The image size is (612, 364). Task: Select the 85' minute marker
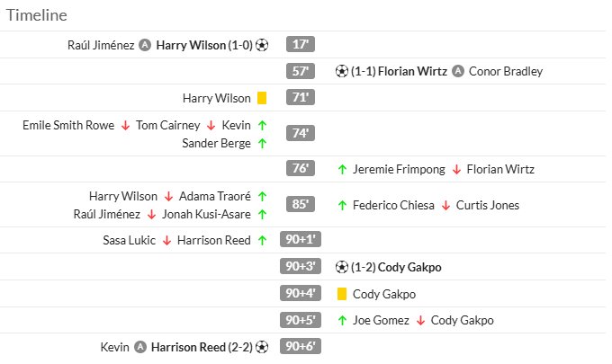point(301,204)
